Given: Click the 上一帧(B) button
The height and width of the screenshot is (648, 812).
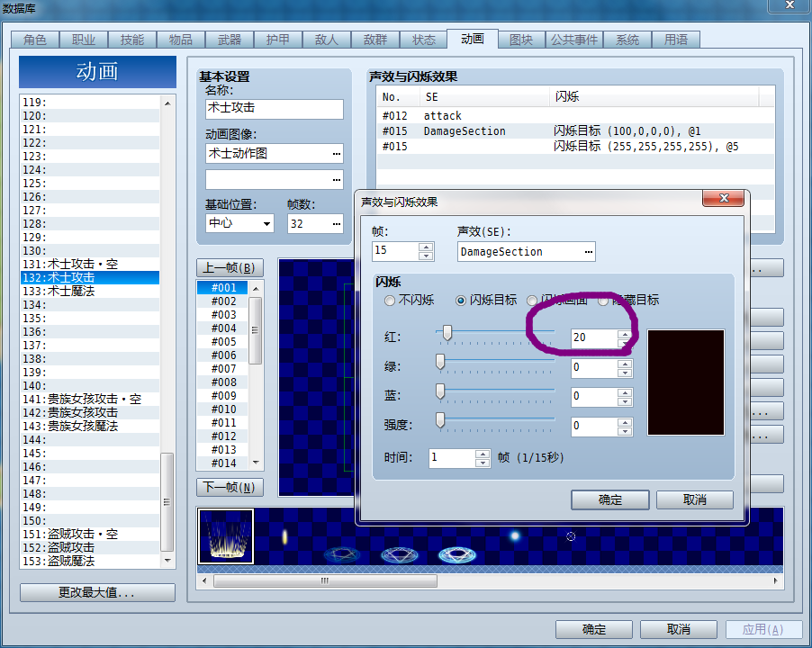Looking at the screenshot, I should pos(230,267).
